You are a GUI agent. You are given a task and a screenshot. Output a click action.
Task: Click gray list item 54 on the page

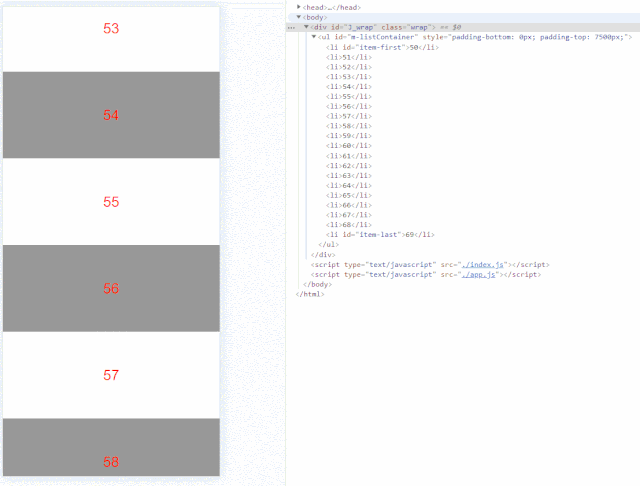pyautogui.click(x=111, y=115)
